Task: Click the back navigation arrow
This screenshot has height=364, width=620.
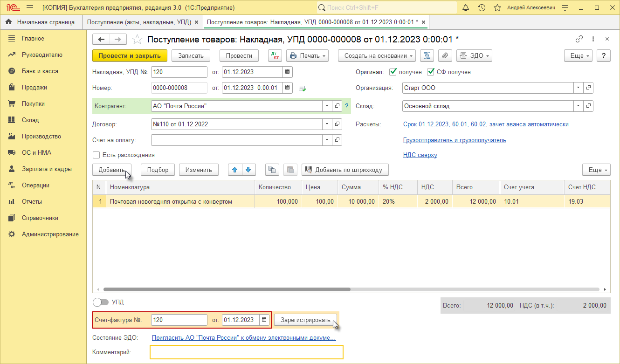Action: pos(101,40)
